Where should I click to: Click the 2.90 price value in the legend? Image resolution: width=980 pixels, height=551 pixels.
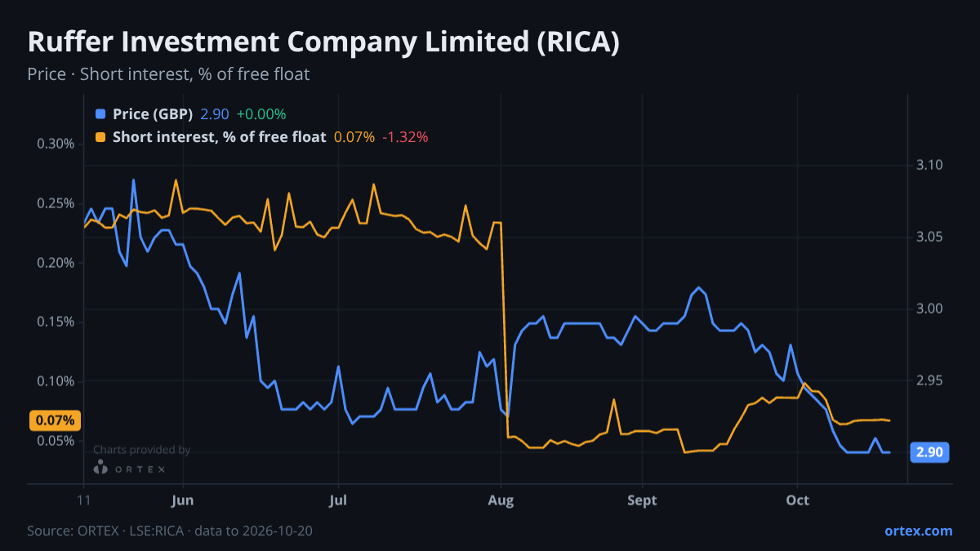click(x=215, y=114)
